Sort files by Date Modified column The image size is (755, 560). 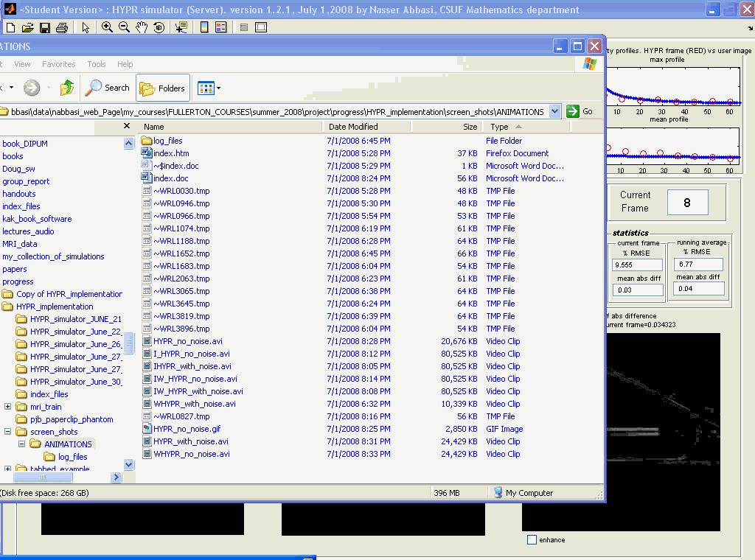[353, 127]
